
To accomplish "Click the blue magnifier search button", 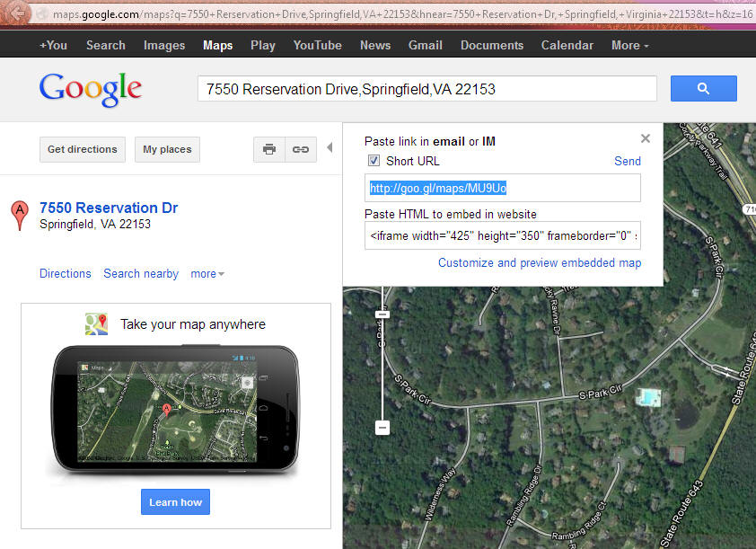I will [703, 88].
